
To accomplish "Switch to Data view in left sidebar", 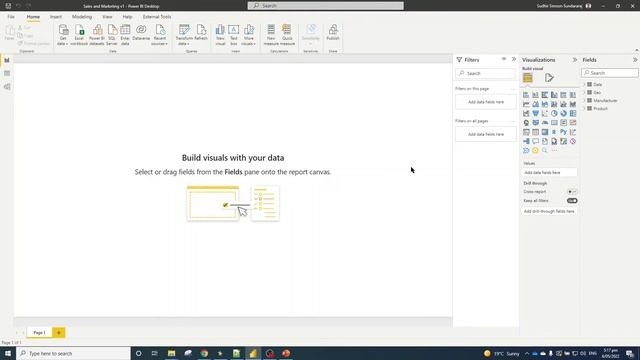I will (x=7, y=73).
